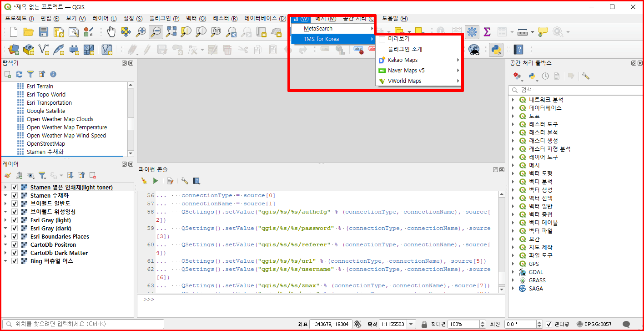Click the Measure ruler icon
The height and width of the screenshot is (331, 644).
[x=522, y=32]
